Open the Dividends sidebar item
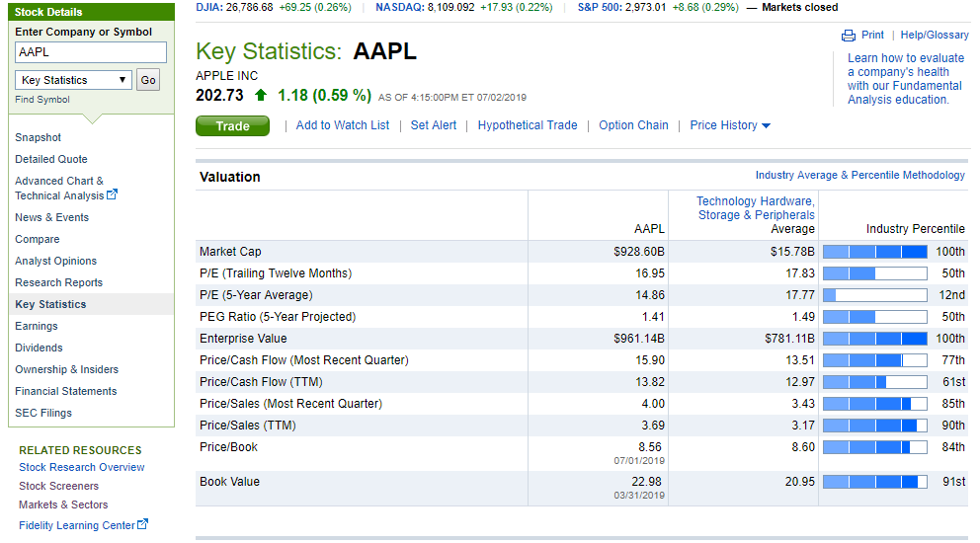This screenshot has width=980, height=543. tap(39, 348)
